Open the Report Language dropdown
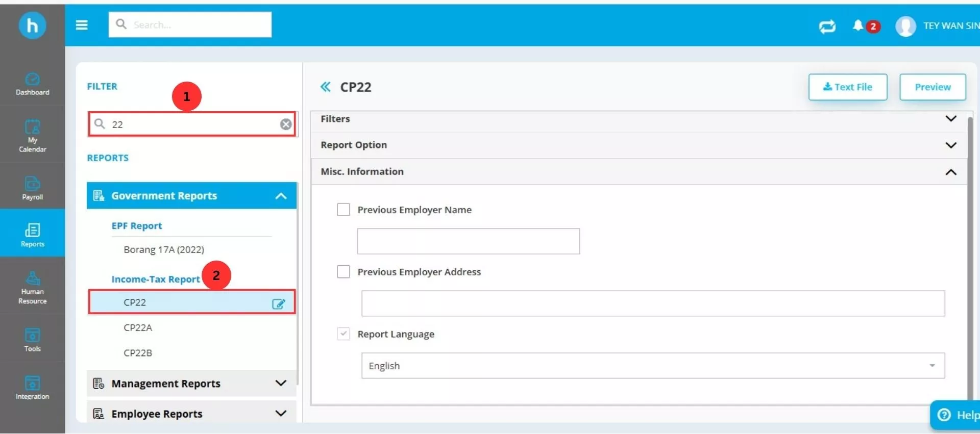The width and height of the screenshot is (980, 434). point(653,366)
